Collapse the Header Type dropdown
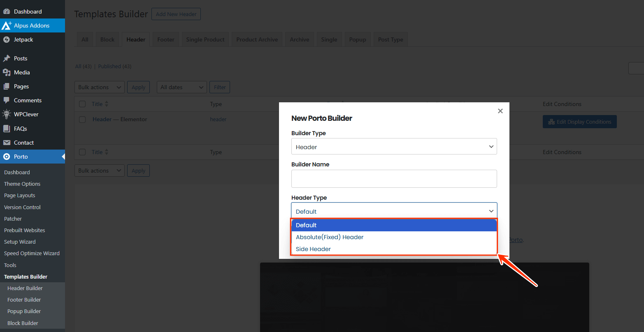 (394, 211)
